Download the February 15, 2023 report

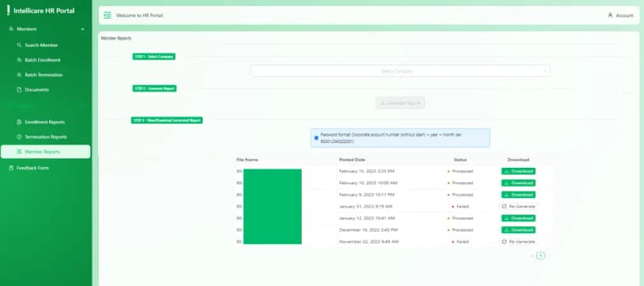(x=518, y=171)
